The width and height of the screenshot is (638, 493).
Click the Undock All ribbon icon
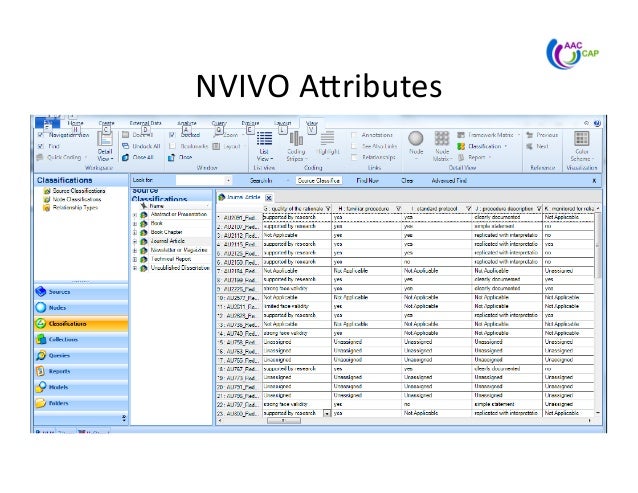[x=126, y=146]
